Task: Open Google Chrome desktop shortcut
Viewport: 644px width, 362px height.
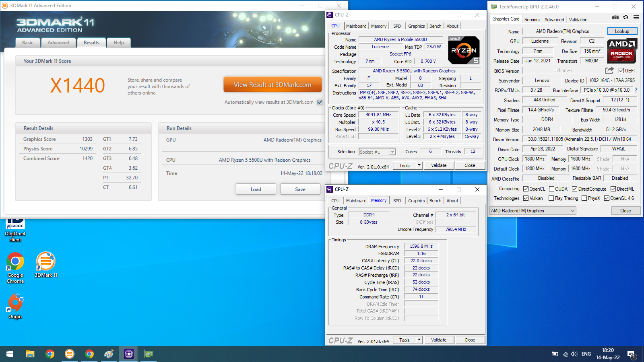Action: (15, 267)
